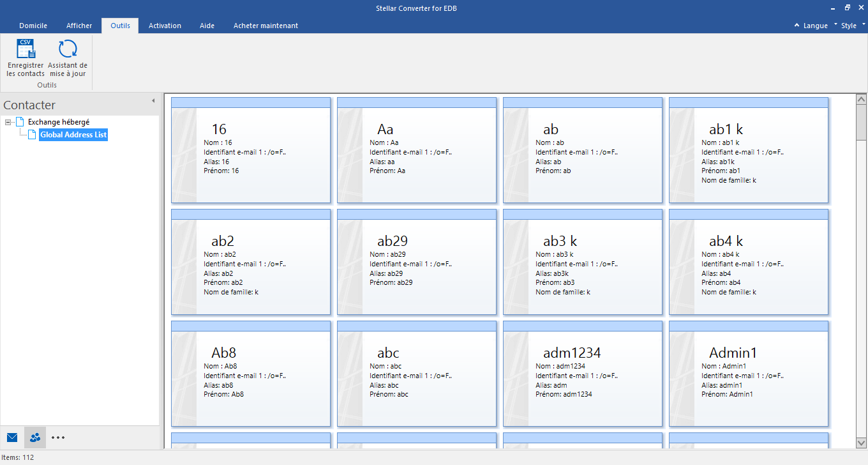868x465 pixels.
Task: Select the ab3 k contact card
Action: [x=583, y=262]
